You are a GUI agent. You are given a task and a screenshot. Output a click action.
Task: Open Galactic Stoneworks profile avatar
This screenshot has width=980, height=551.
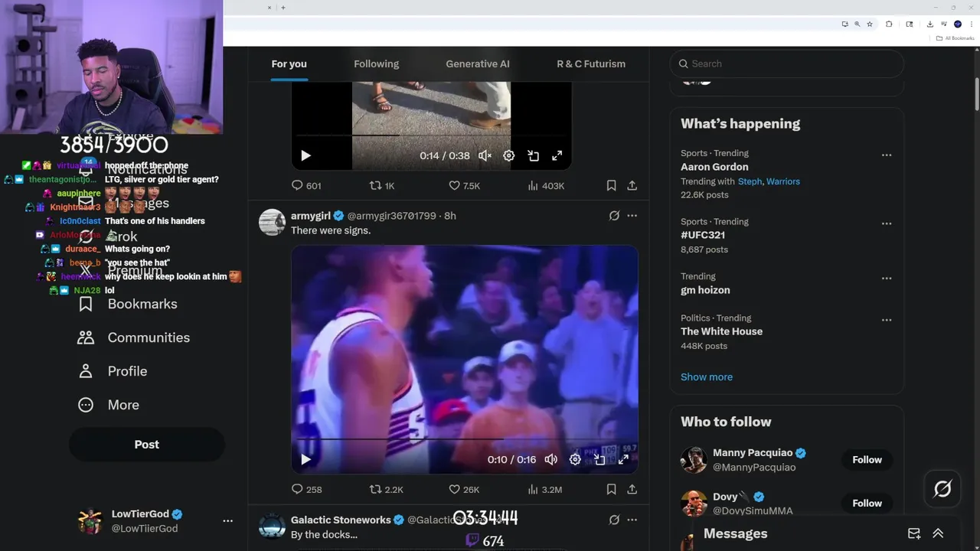(272, 526)
